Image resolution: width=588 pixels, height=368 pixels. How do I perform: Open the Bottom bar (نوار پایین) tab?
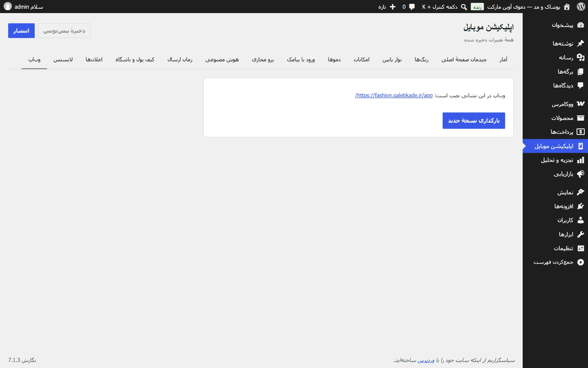pos(392,59)
